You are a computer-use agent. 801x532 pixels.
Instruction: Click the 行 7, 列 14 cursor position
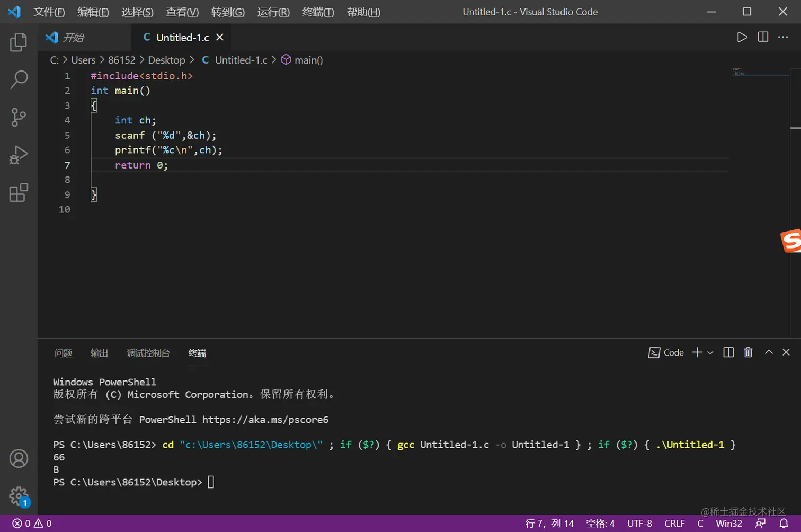click(x=549, y=524)
